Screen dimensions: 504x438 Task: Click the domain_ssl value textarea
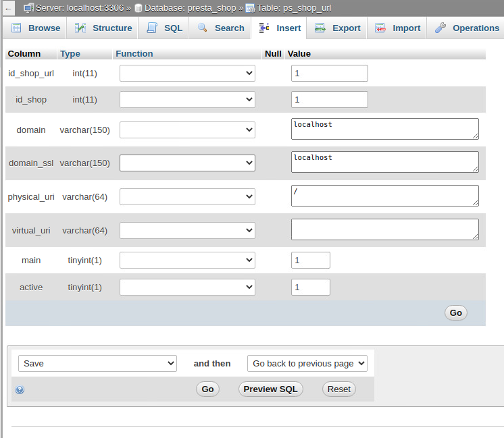[x=384, y=162]
